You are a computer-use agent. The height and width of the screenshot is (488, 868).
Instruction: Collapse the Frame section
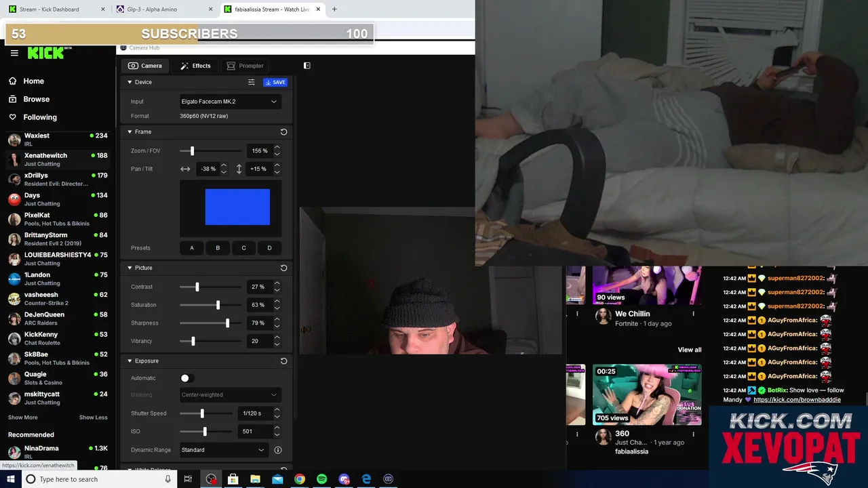(130, 132)
